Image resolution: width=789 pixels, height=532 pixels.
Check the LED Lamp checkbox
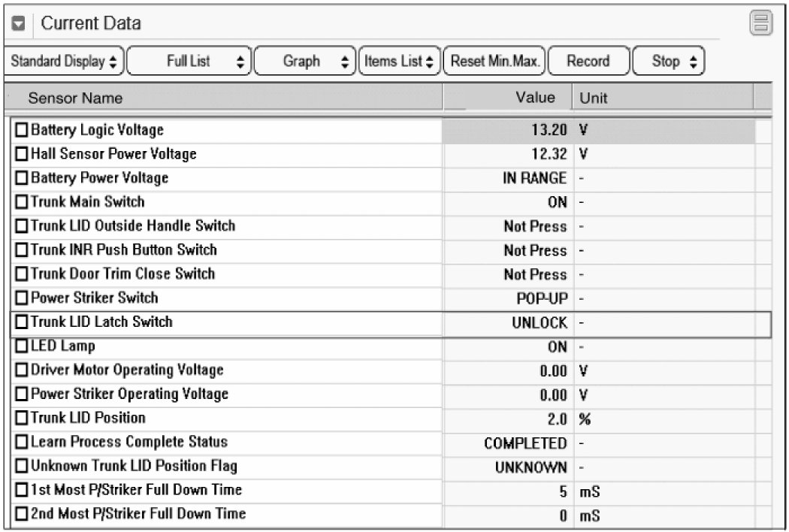click(x=22, y=347)
